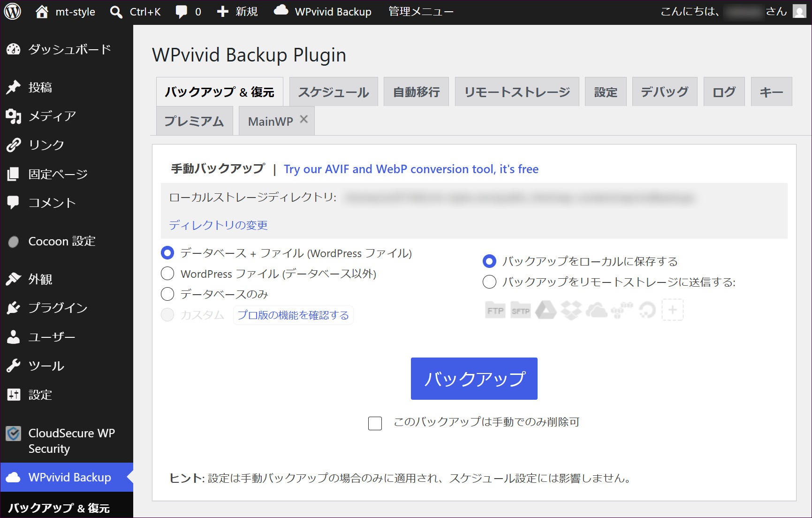
Task: Open the comments bubble icon in the admin bar
Action: pyautogui.click(x=181, y=12)
